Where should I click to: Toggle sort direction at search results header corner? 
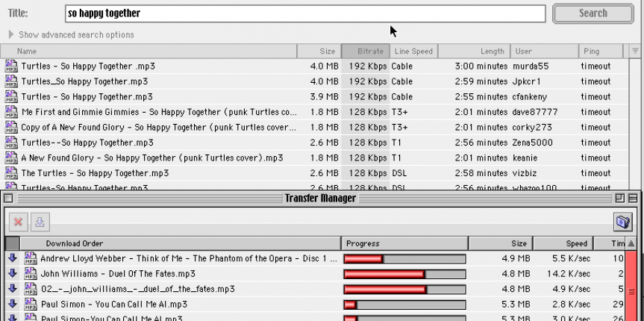click(x=635, y=52)
